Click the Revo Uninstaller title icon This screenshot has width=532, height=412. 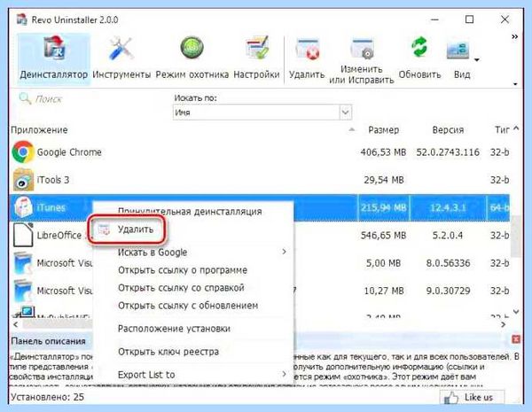21,19
